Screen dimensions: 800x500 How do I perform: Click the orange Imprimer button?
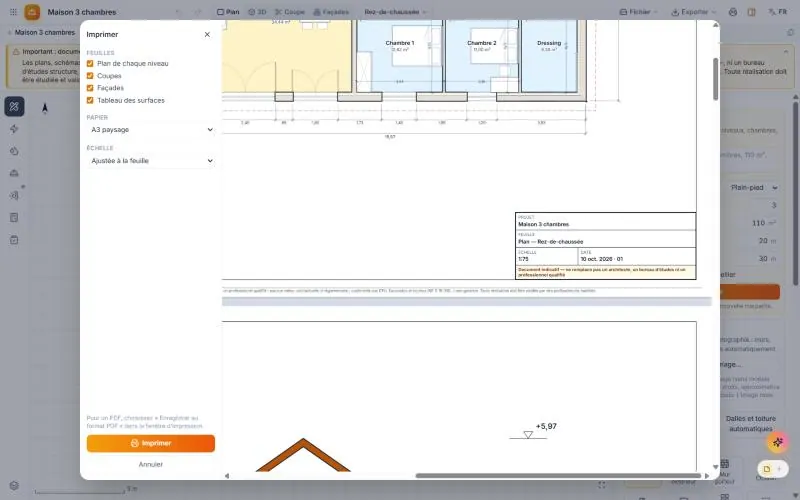point(151,443)
